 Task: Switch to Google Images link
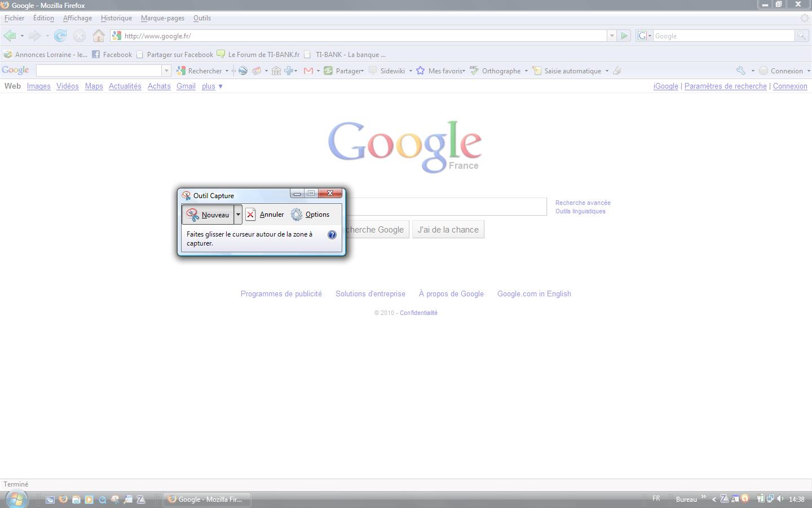[x=38, y=86]
